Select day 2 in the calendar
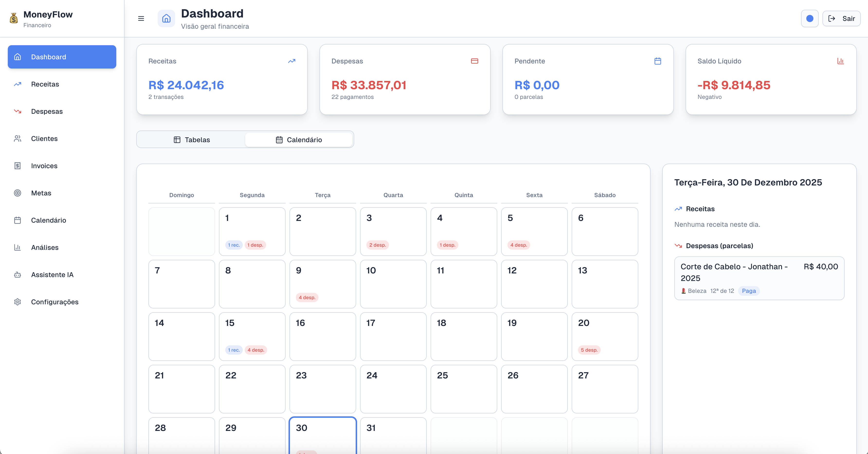 pos(323,232)
